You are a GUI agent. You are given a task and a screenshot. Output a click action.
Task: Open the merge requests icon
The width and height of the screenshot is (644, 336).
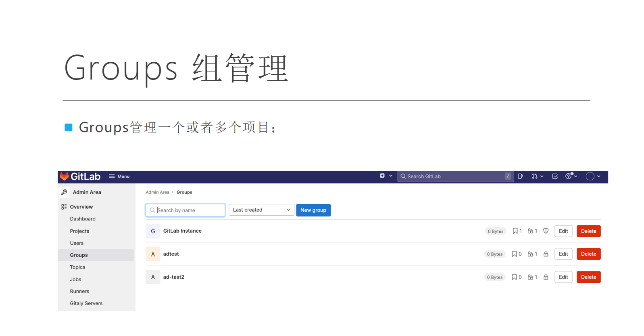tap(535, 176)
